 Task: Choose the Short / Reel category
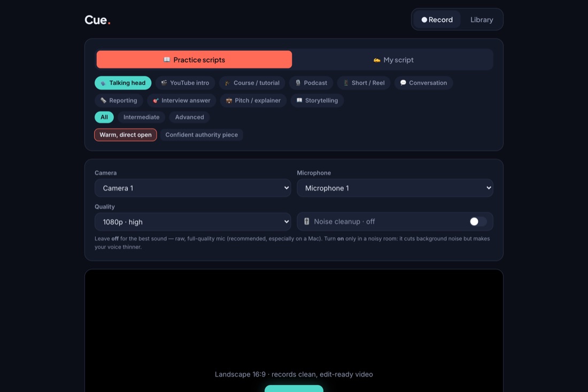click(x=363, y=83)
